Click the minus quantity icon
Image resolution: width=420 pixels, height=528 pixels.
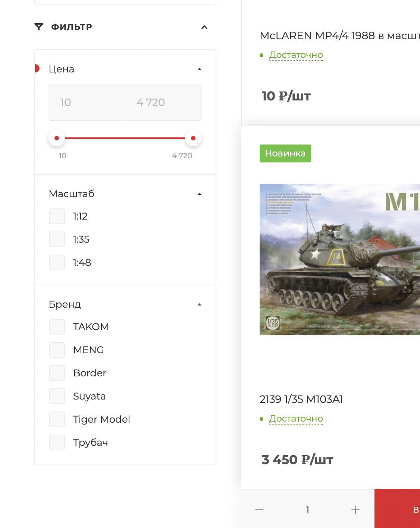[259, 510]
